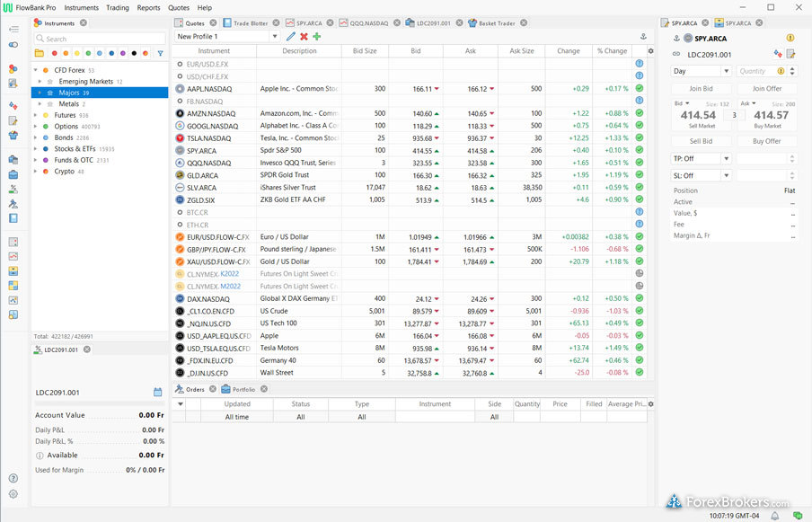The width and height of the screenshot is (812, 522).
Task: Select the Options category in the tree
Action: tap(66, 127)
